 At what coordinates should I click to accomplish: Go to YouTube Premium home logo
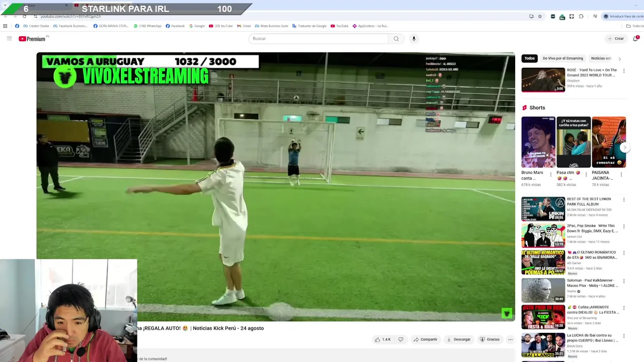coord(33,39)
